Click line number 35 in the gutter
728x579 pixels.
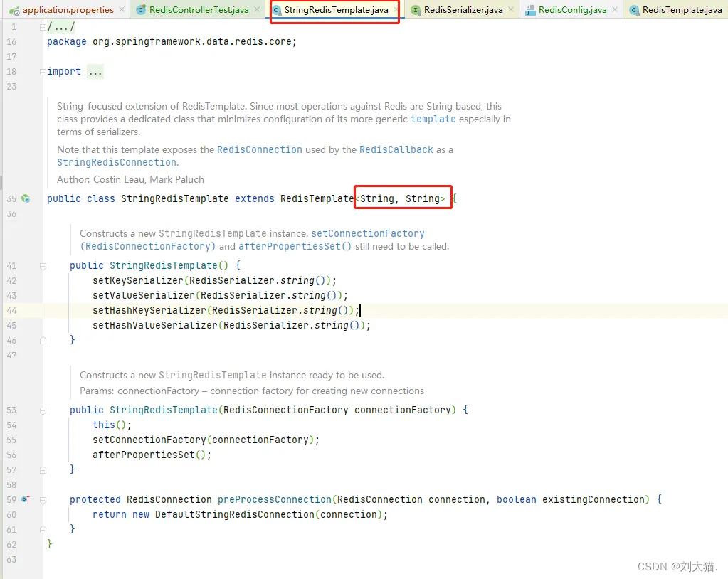pos(11,198)
